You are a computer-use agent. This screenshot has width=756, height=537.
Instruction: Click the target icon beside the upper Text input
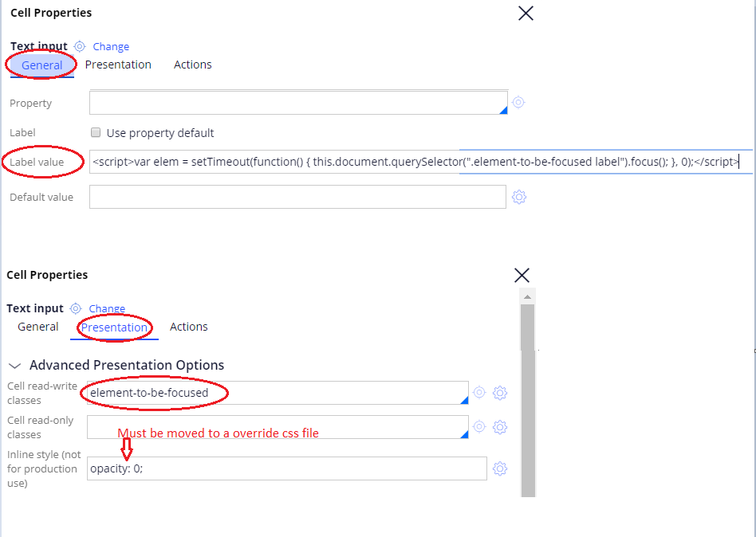pos(80,46)
